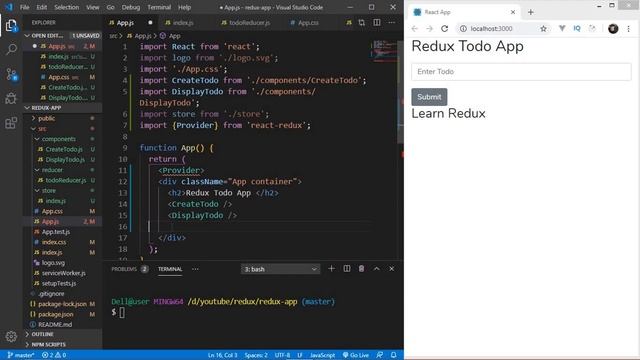This screenshot has height=360, width=640.
Task: Click the JavaScript language mode in status bar
Action: click(x=322, y=355)
